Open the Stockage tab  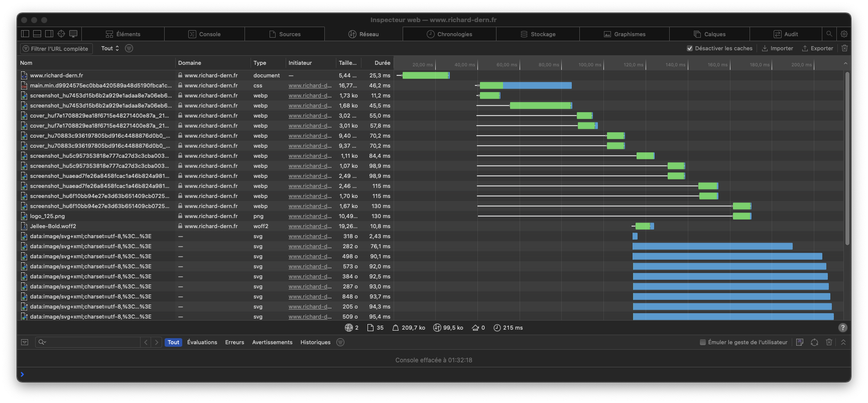coord(538,34)
